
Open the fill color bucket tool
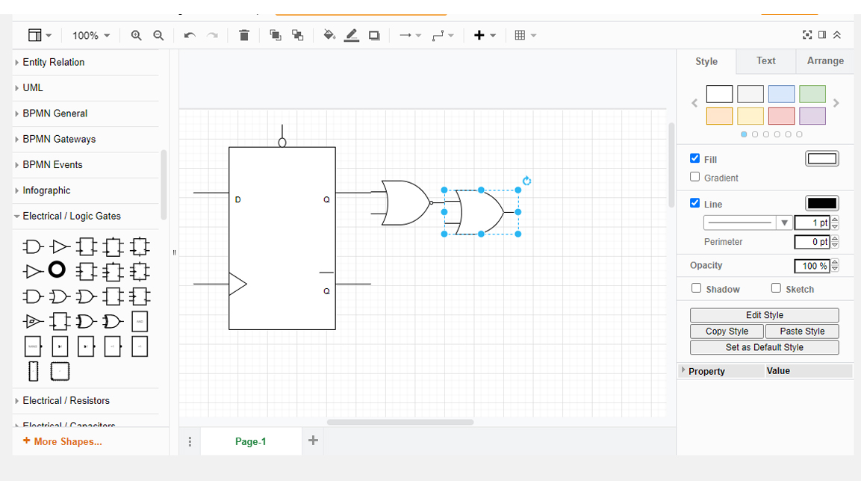[x=329, y=35]
